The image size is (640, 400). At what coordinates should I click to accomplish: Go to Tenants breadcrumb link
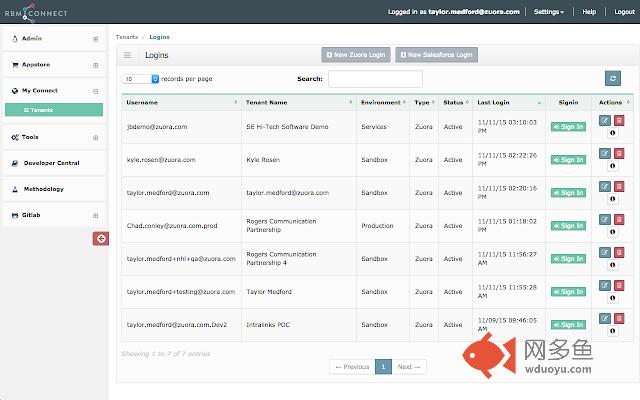click(x=127, y=37)
